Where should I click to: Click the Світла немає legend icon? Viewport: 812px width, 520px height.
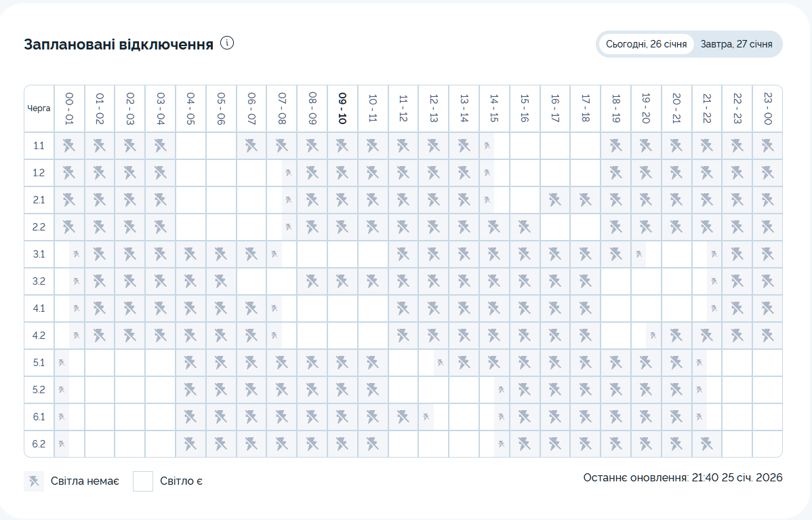click(x=34, y=481)
